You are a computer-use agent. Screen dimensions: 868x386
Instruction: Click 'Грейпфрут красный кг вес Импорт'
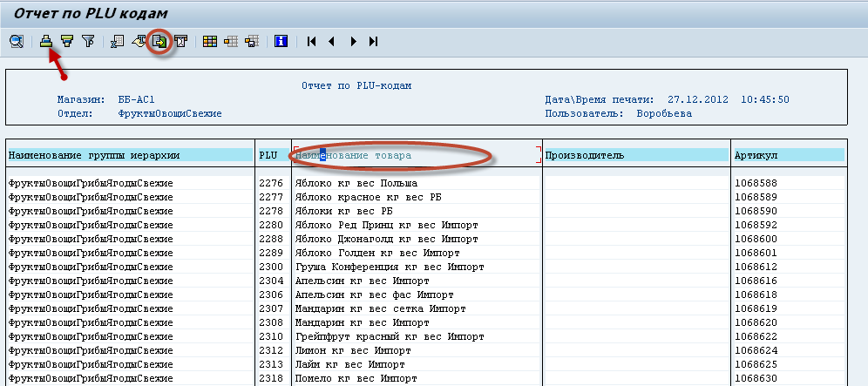pyautogui.click(x=390, y=336)
